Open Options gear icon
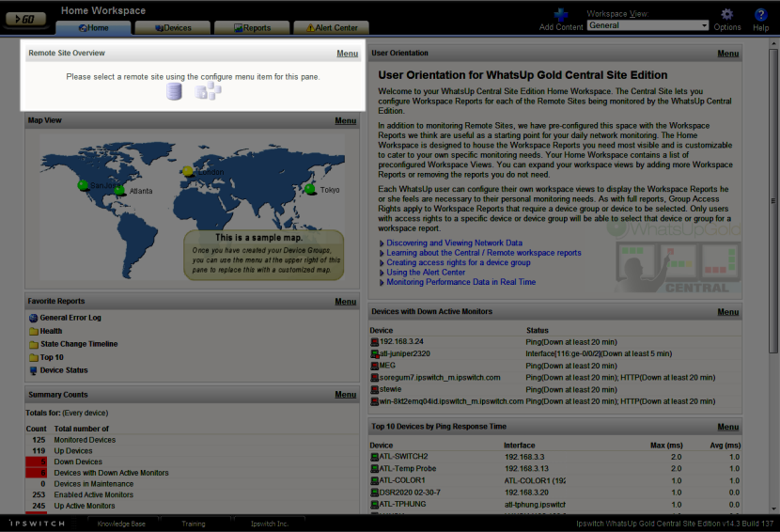The height and width of the screenshot is (532, 780). 726,14
